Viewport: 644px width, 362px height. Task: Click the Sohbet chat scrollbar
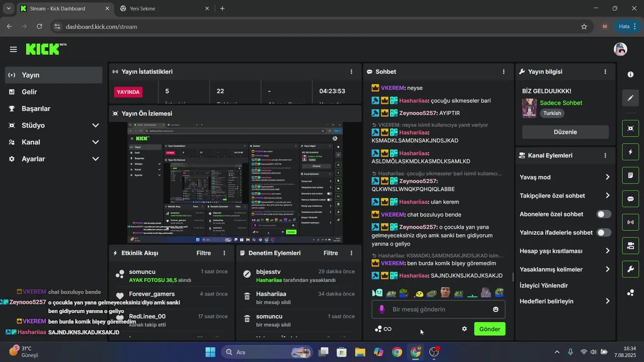click(x=512, y=277)
